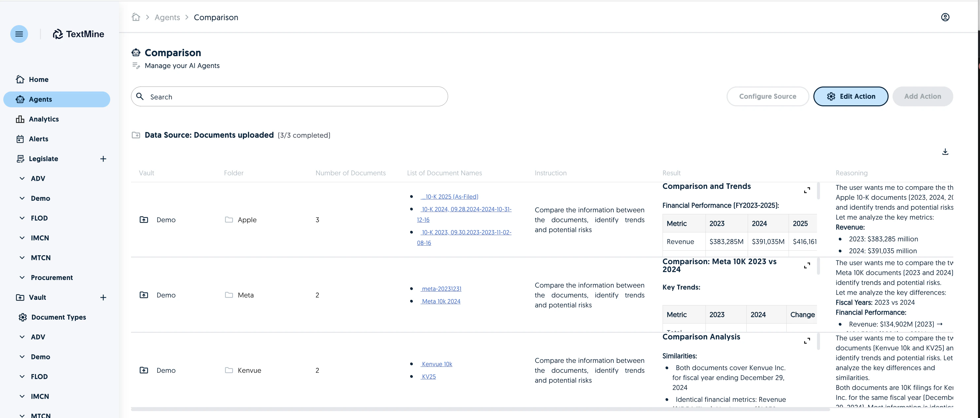Click the Vault column header

(x=147, y=173)
